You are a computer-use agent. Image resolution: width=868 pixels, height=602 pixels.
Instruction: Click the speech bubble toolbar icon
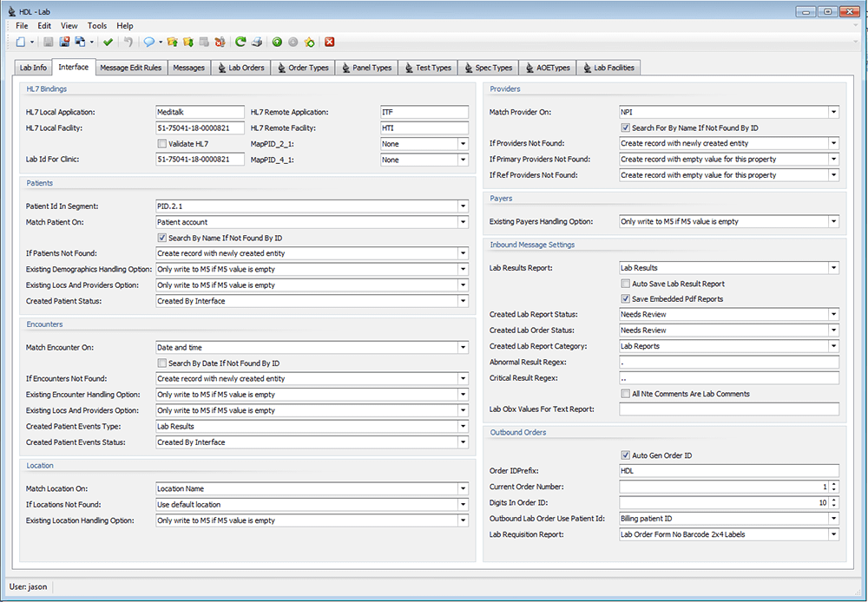148,42
